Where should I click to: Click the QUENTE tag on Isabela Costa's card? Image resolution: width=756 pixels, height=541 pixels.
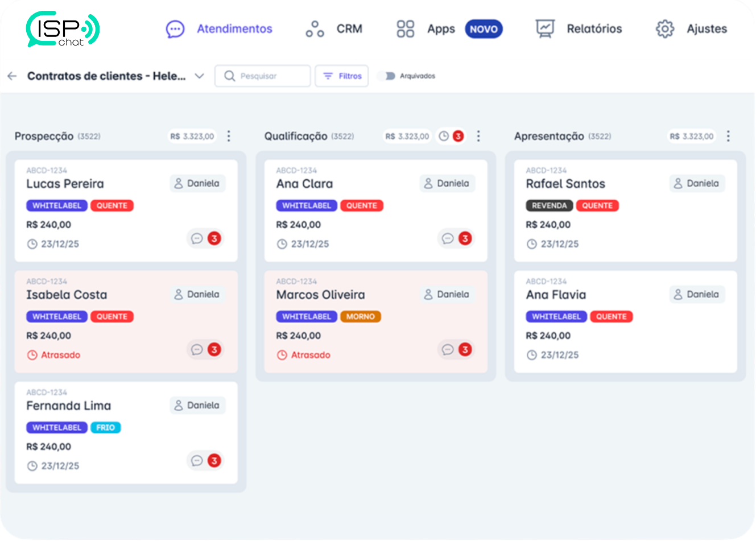(112, 316)
